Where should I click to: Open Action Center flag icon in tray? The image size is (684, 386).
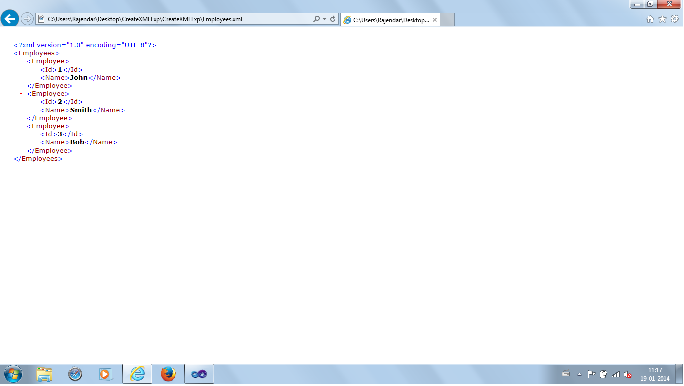(591, 374)
